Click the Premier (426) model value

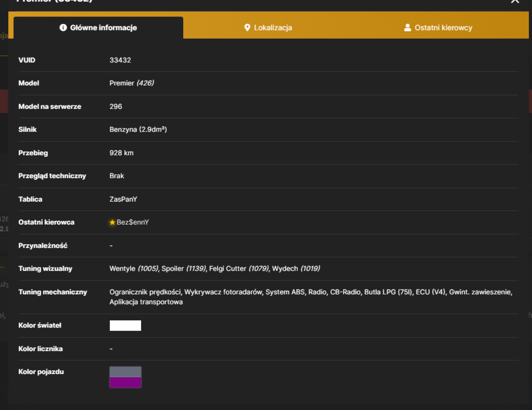(x=132, y=83)
